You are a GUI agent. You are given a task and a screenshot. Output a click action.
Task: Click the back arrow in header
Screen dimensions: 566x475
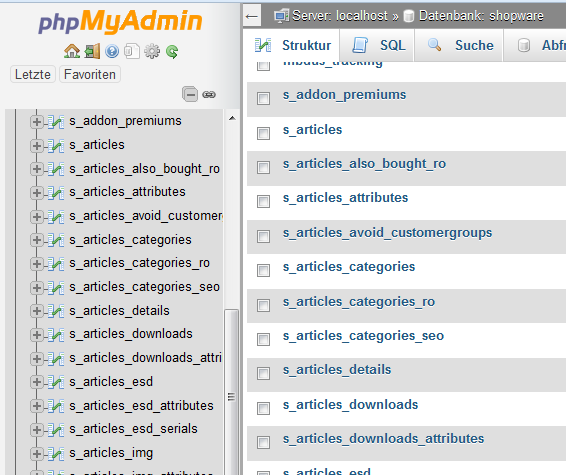[x=252, y=16]
